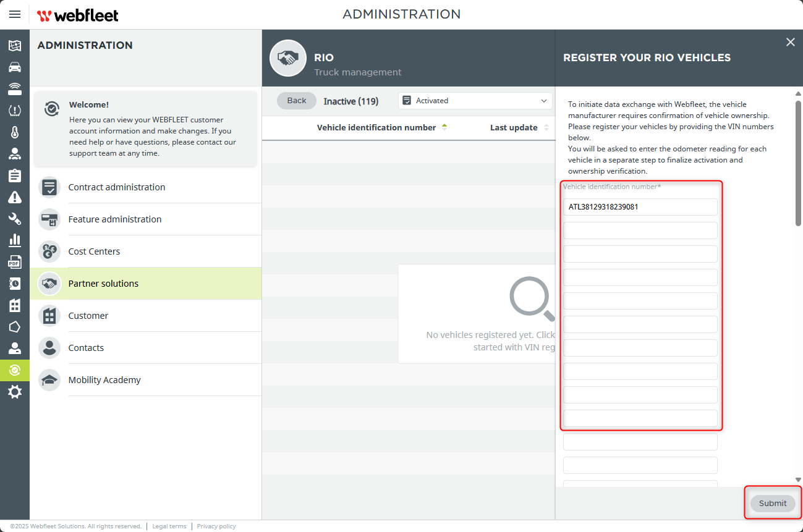
Task: Open the settings gear icon
Action: 15,392
